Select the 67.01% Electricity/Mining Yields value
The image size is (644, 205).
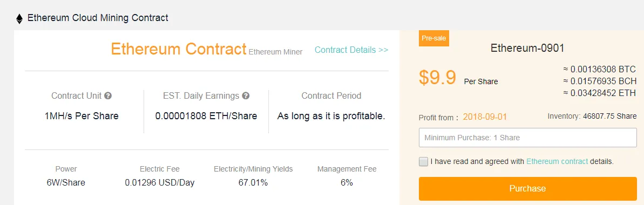tap(253, 183)
